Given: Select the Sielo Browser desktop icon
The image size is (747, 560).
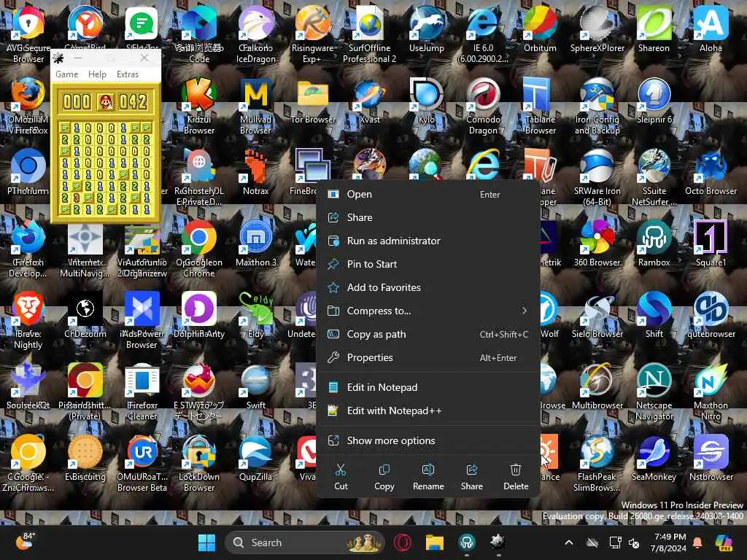Looking at the screenshot, I should [x=597, y=308].
